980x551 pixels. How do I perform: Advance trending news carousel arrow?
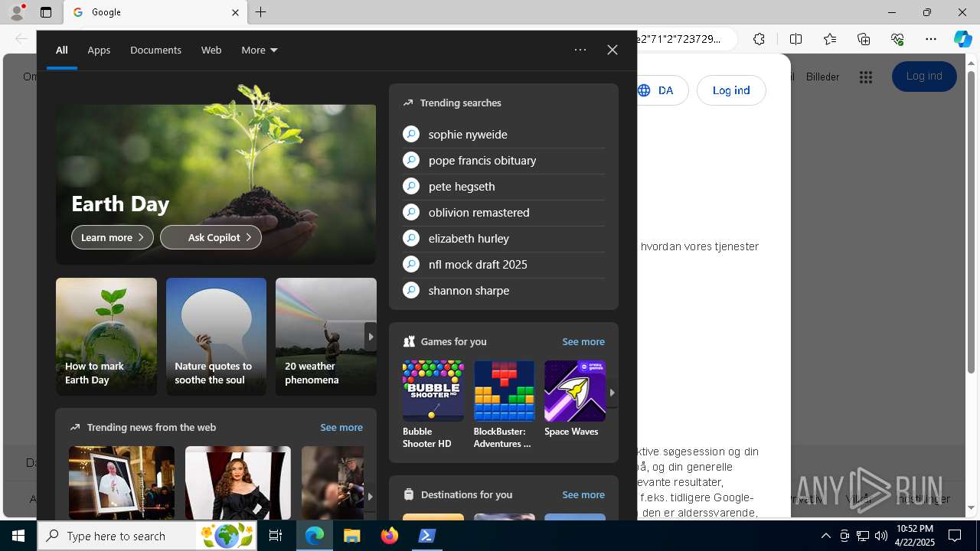click(x=371, y=497)
